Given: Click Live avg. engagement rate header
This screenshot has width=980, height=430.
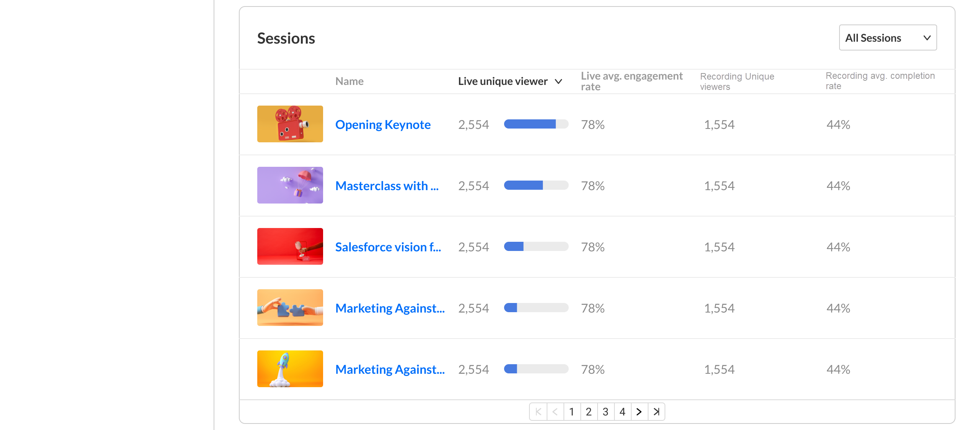Looking at the screenshot, I should click(632, 81).
